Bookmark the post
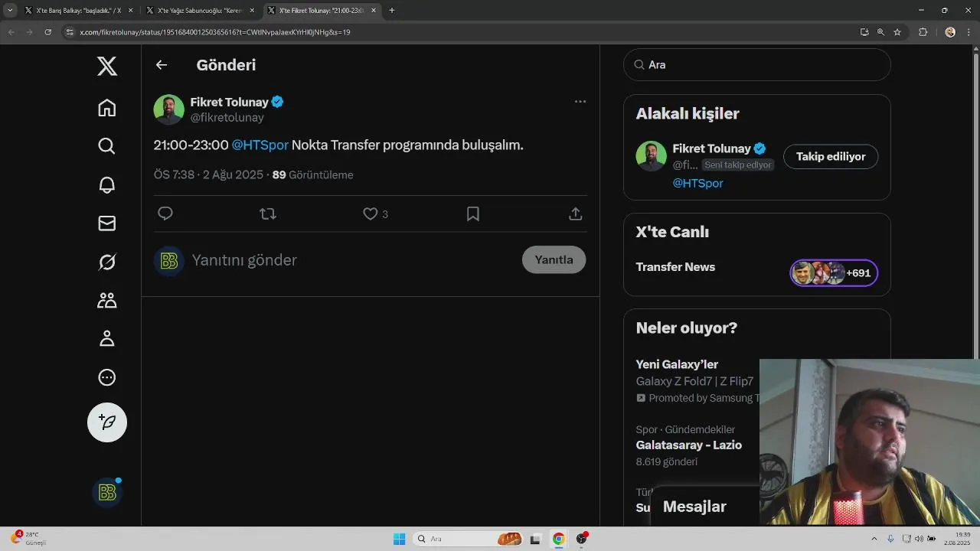980x551 pixels. click(473, 214)
